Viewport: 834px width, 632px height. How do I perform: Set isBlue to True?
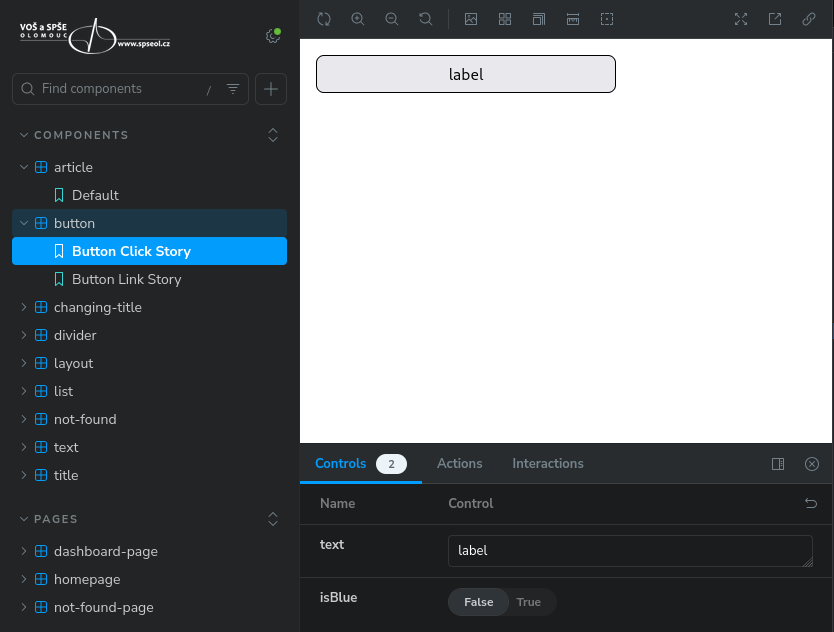click(x=529, y=602)
